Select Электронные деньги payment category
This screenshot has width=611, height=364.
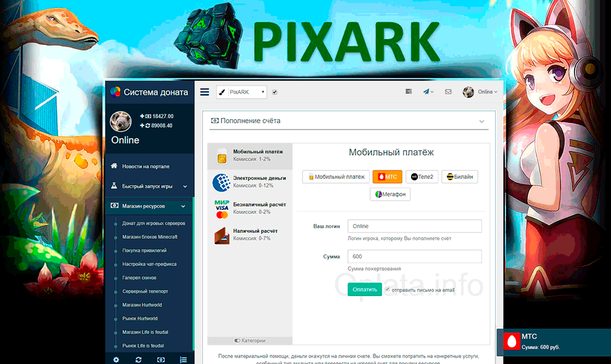point(250,181)
